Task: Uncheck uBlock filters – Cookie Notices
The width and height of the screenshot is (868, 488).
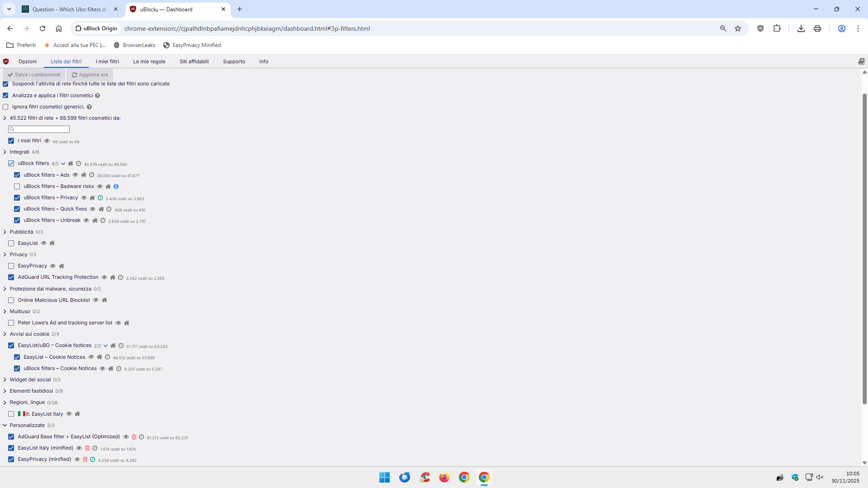Action: click(17, 368)
